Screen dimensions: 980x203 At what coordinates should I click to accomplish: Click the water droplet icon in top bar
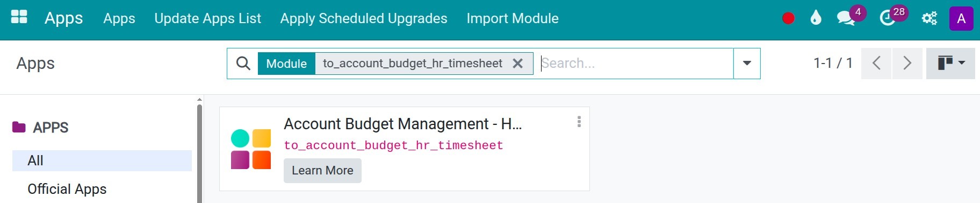(816, 18)
